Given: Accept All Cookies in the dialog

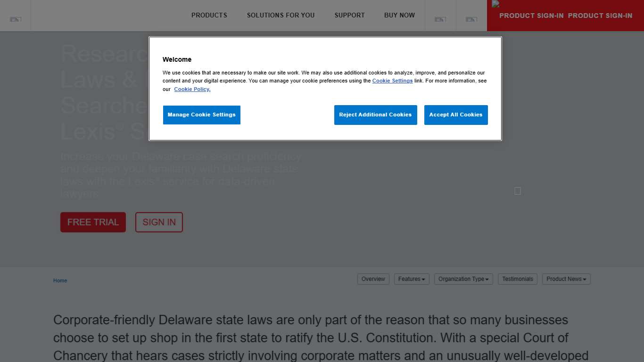Looking at the screenshot, I should click(x=456, y=115).
